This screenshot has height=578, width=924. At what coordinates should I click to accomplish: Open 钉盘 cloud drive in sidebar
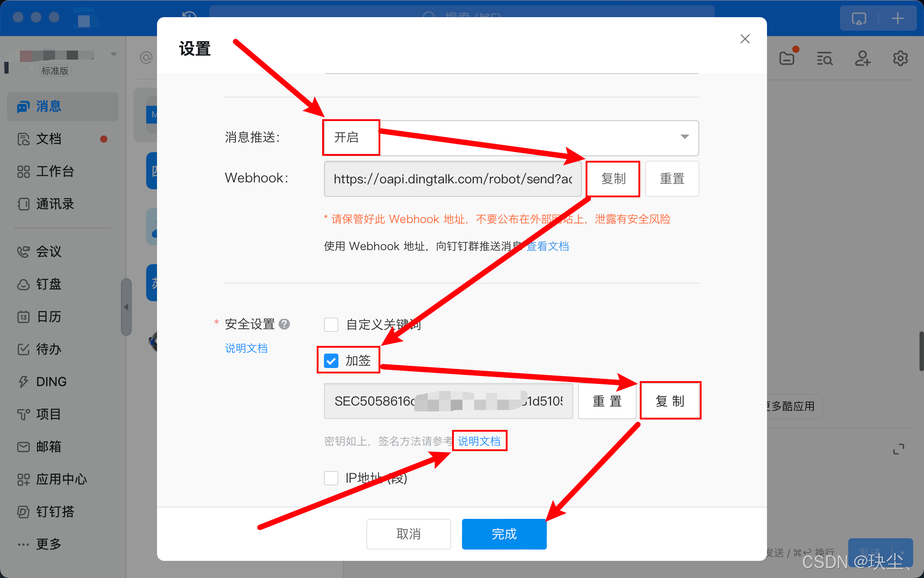pos(62,284)
